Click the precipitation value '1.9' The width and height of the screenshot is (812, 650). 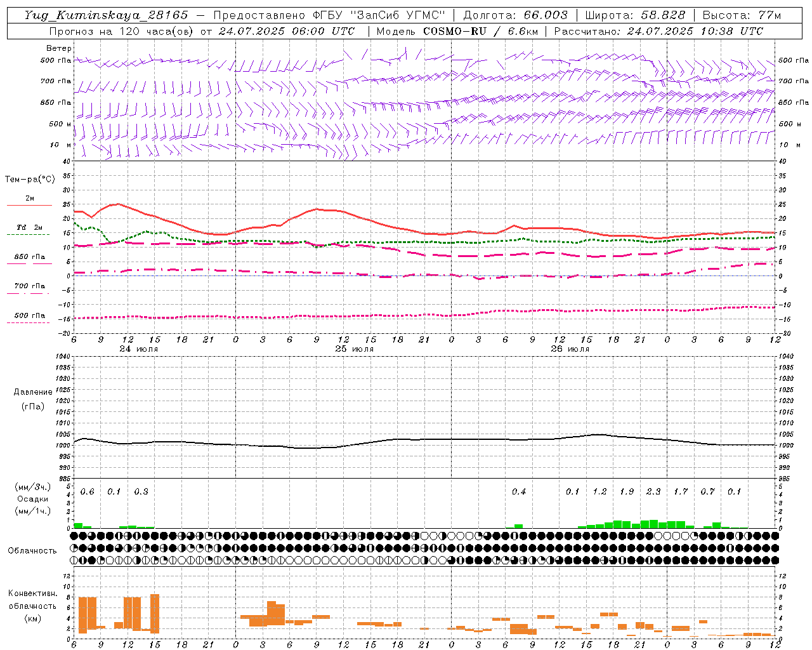click(627, 492)
